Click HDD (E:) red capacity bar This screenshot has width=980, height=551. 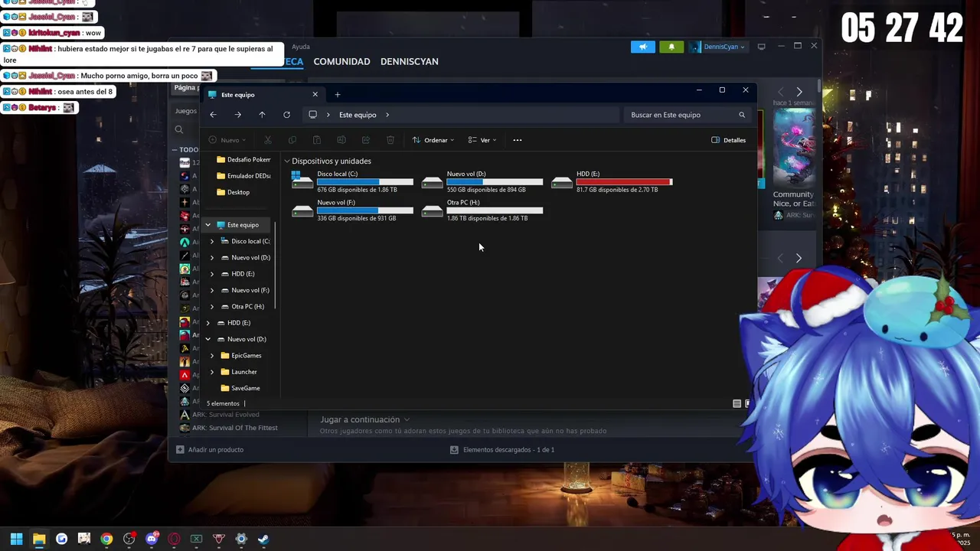pyautogui.click(x=624, y=182)
